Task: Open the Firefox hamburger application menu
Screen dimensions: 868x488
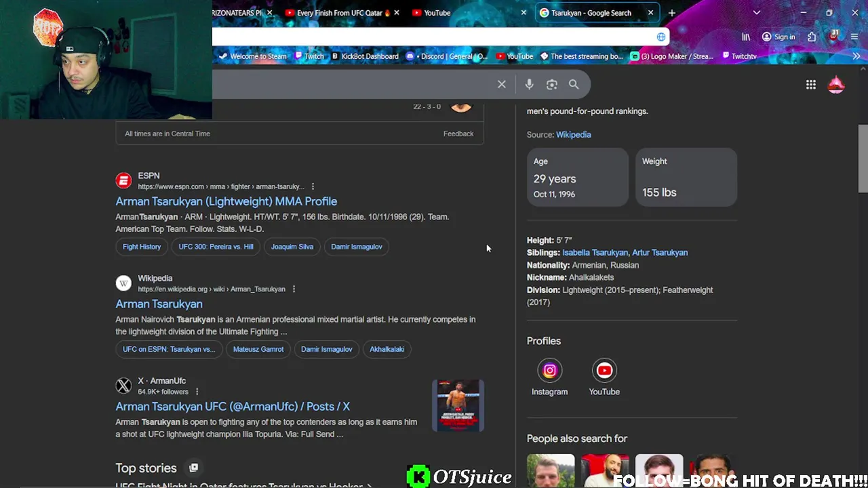Action: (855, 37)
